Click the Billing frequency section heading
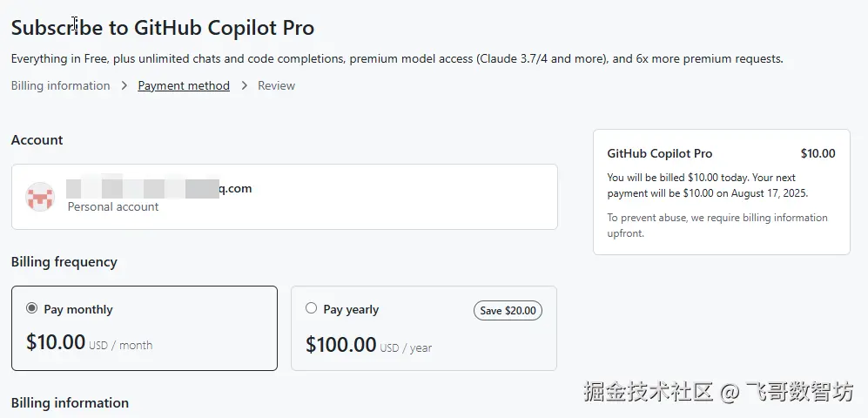This screenshot has height=418, width=868. [x=64, y=262]
